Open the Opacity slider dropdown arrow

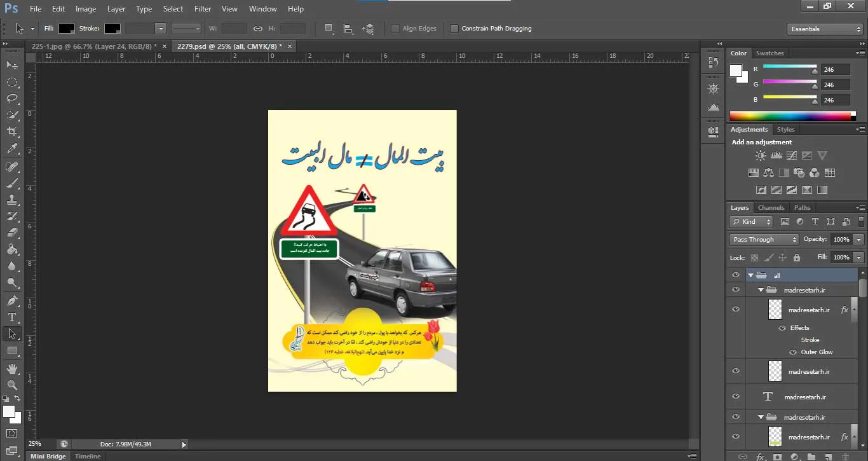coord(859,240)
